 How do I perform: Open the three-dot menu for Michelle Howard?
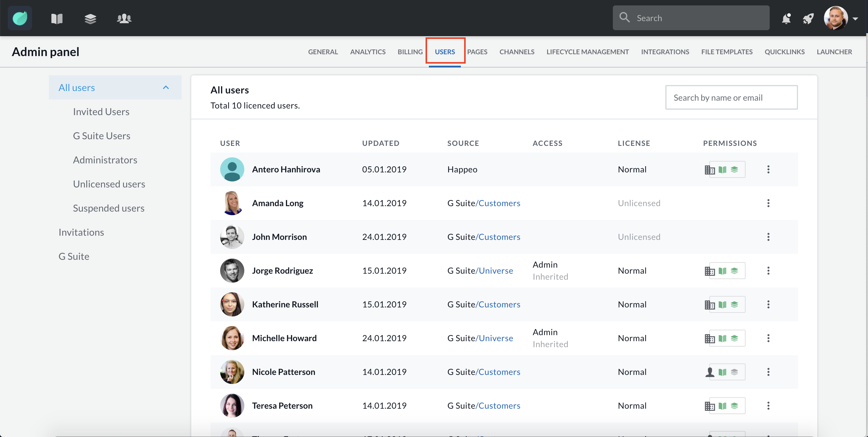(x=768, y=338)
